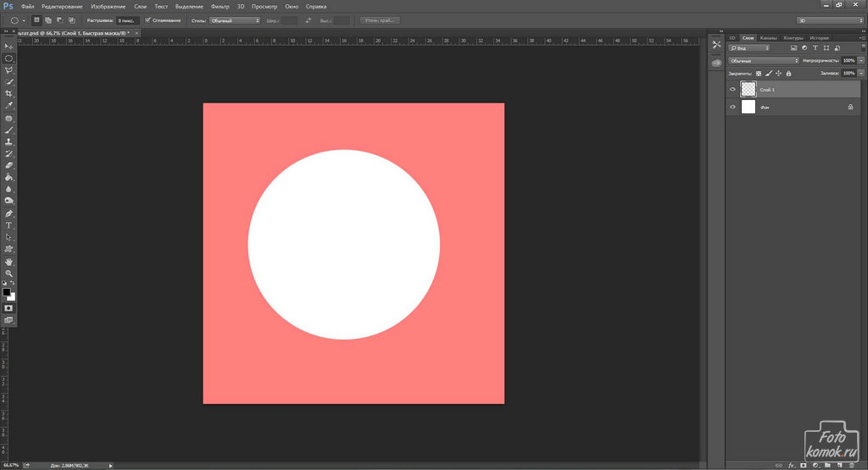This screenshot has width=868, height=470.
Task: Open the workspace switcher 3D dropdown
Action: [830, 20]
